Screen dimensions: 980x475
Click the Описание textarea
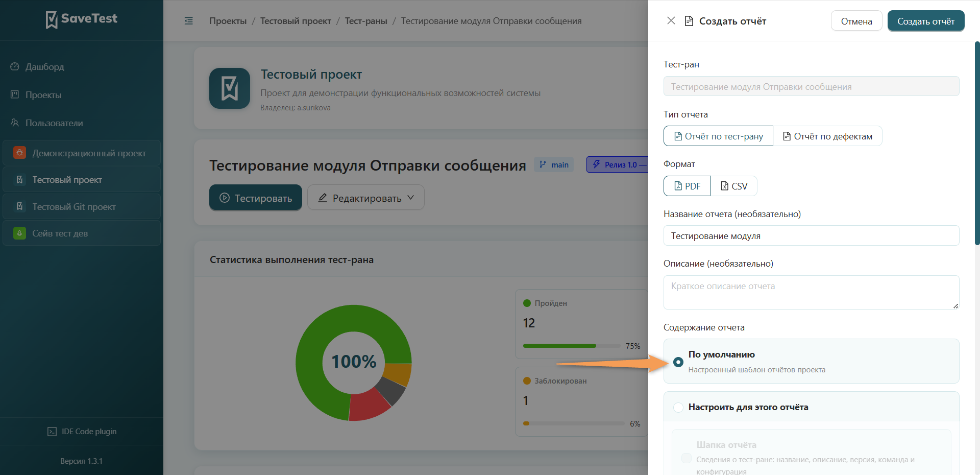[811, 292]
